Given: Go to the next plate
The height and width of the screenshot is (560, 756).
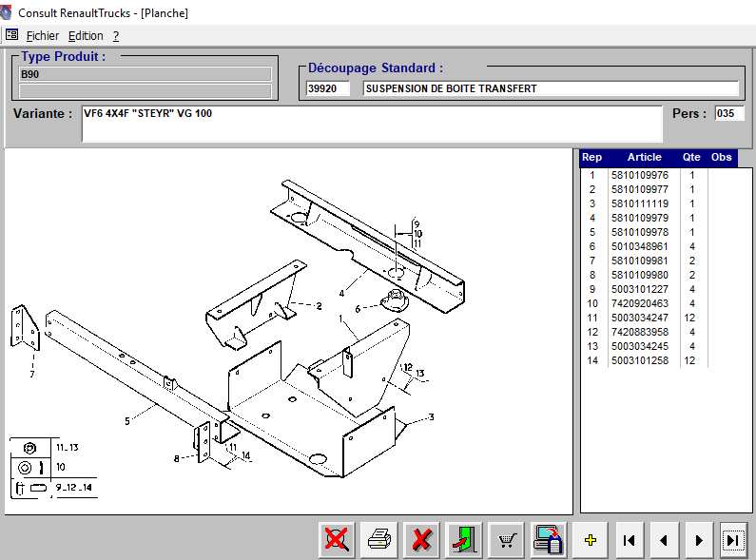Looking at the screenshot, I should coord(699,539).
